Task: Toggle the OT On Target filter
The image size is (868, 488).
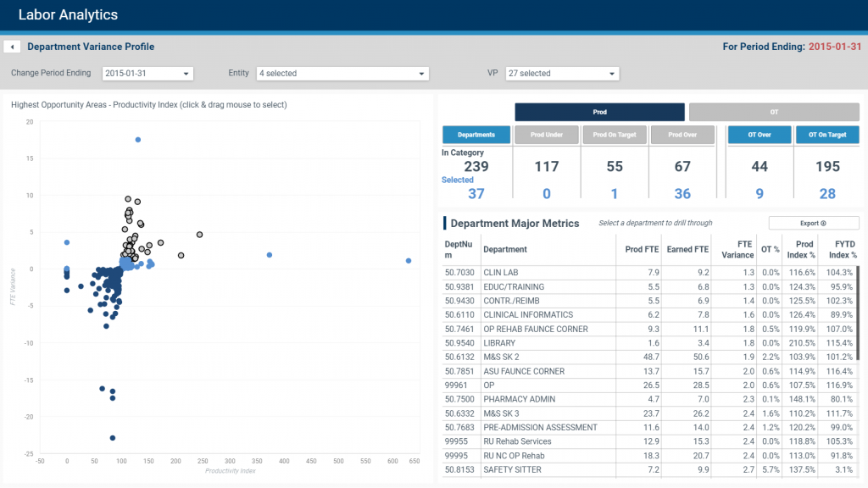Action: pyautogui.click(x=828, y=134)
